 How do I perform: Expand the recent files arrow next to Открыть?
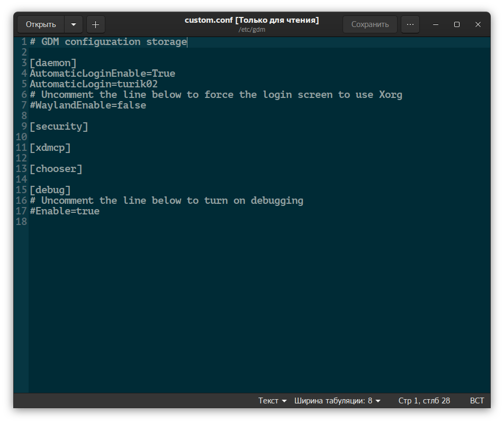click(x=74, y=24)
